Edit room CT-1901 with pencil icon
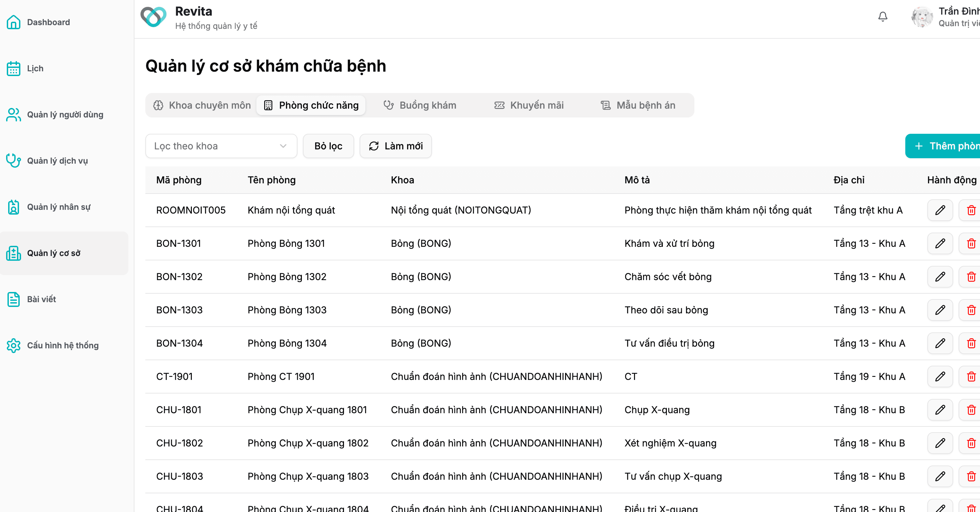The width and height of the screenshot is (980, 512). pyautogui.click(x=940, y=377)
